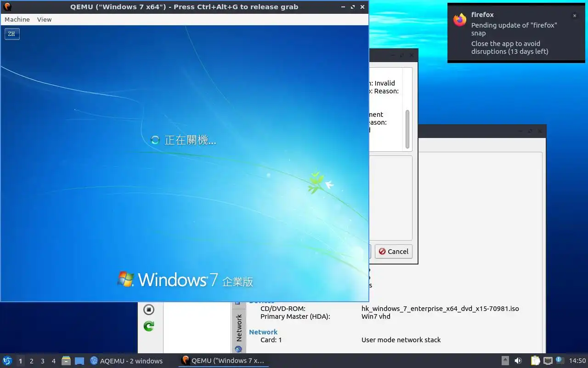Image resolution: width=588 pixels, height=368 pixels.
Task: Activate AQEMU - 2 windows taskbar entry
Action: coord(126,361)
